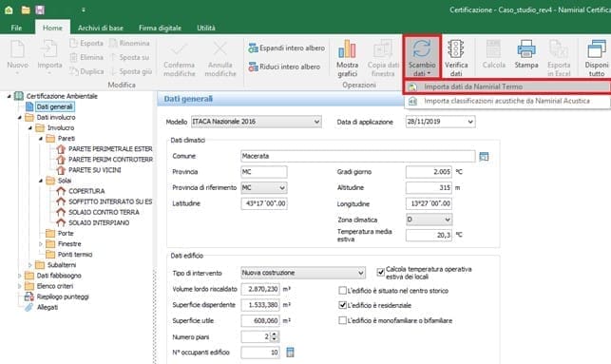Click Duplica in the ribbon

pos(86,71)
